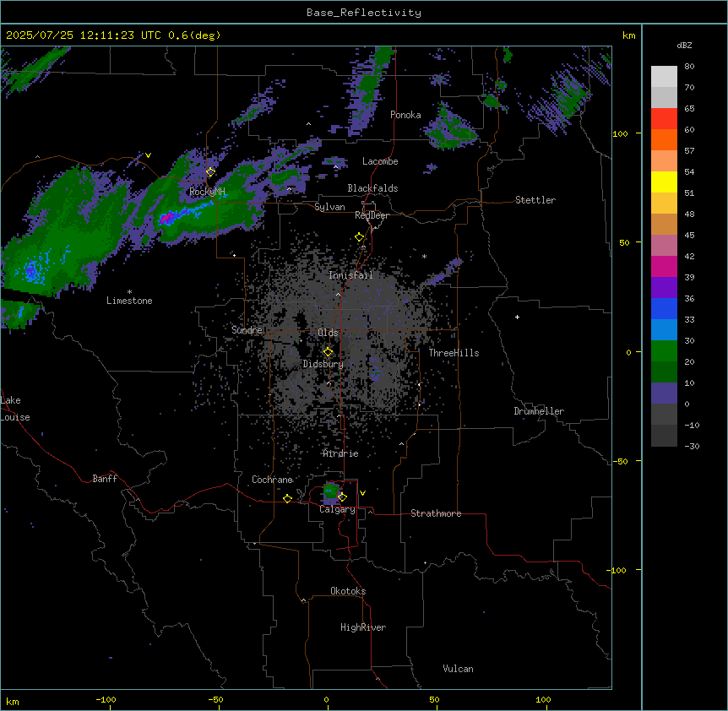Pick the slate-purple 0-10 dBZ legend swatch
This screenshot has height=711, width=728.
pyautogui.click(x=664, y=393)
